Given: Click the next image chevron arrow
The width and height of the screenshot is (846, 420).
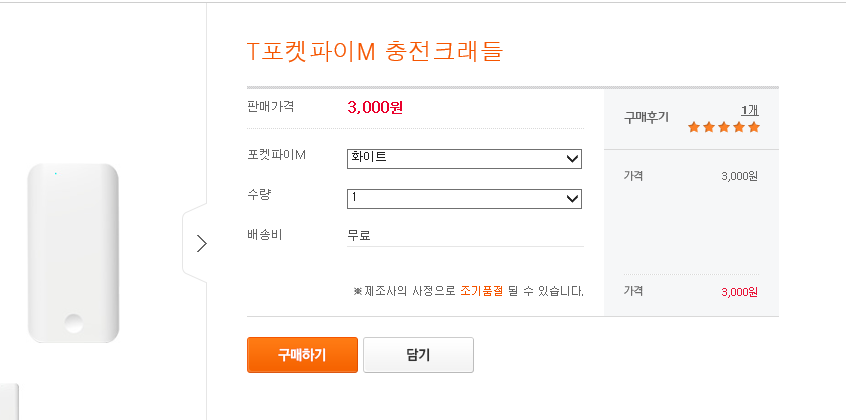Looking at the screenshot, I should pos(201,243).
